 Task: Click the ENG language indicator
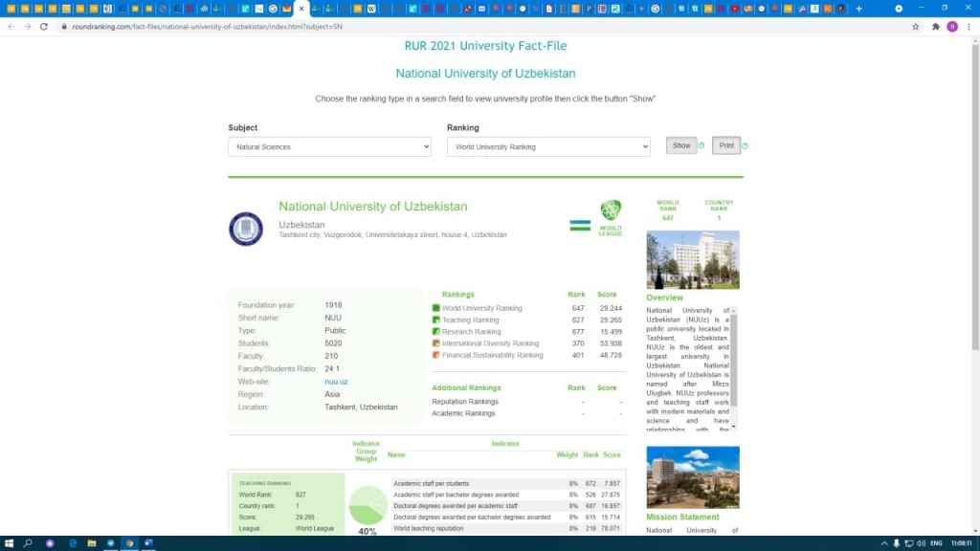[936, 543]
